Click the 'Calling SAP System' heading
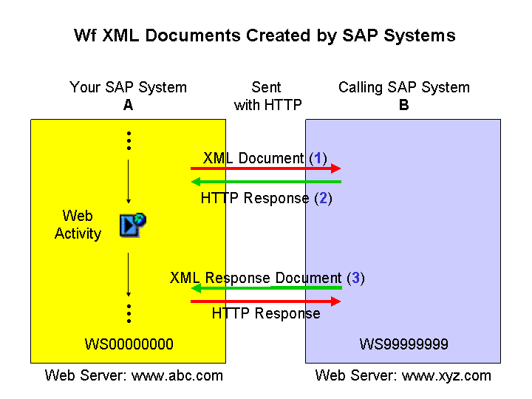Screen dimensions: 532x399 (403, 87)
